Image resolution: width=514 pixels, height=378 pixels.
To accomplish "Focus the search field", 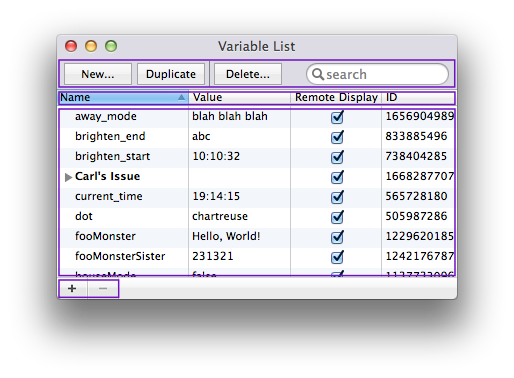I will (x=377, y=74).
